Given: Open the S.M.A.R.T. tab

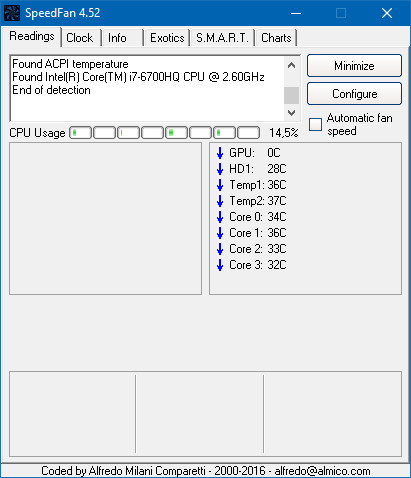Looking at the screenshot, I should (222, 38).
